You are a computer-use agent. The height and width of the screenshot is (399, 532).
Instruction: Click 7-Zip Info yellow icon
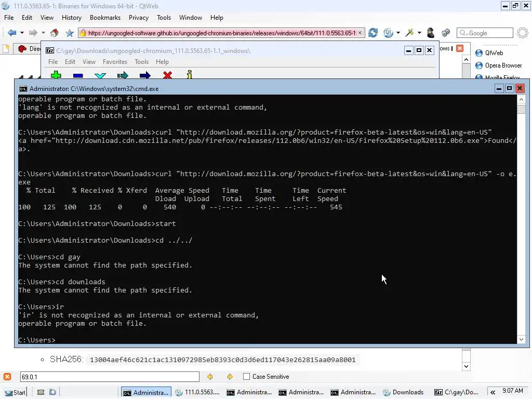189,74
